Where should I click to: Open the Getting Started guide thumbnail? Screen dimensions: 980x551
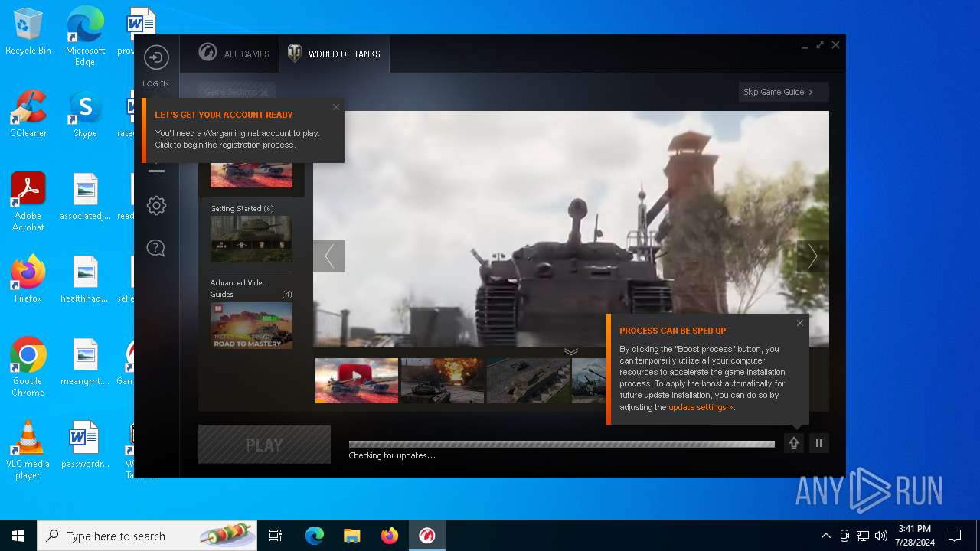point(251,239)
